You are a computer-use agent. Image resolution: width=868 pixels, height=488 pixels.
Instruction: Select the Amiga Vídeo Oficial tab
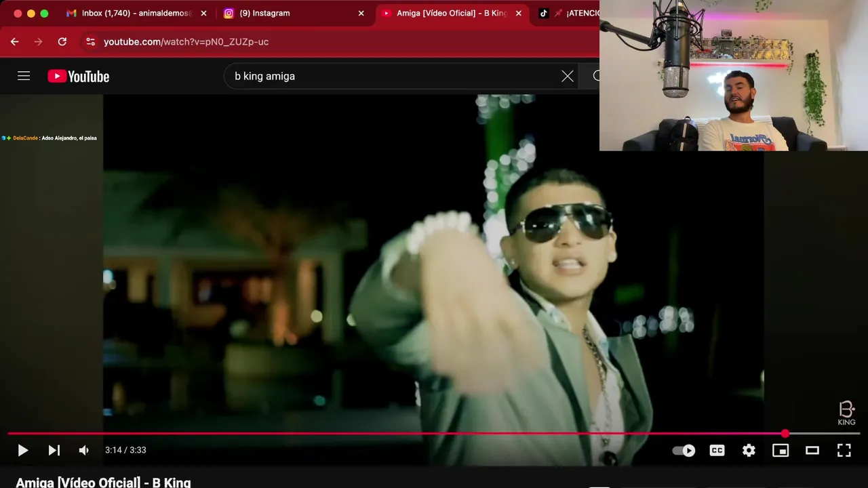452,13
